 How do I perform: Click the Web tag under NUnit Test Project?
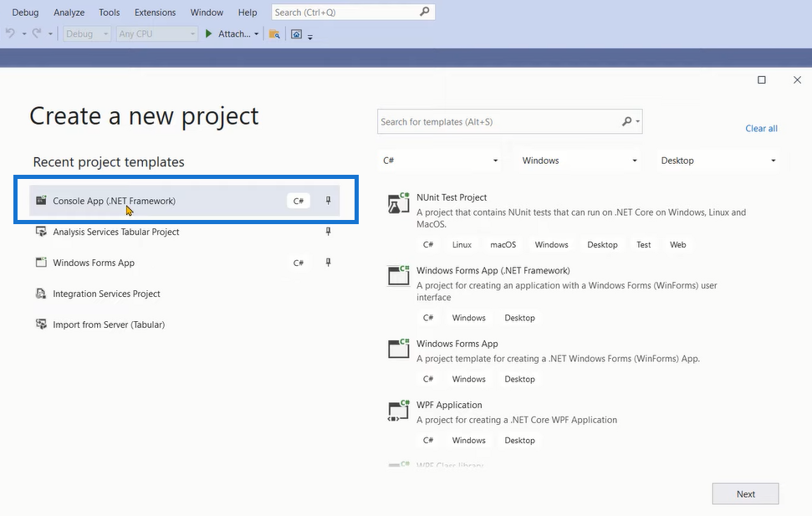[x=678, y=244]
